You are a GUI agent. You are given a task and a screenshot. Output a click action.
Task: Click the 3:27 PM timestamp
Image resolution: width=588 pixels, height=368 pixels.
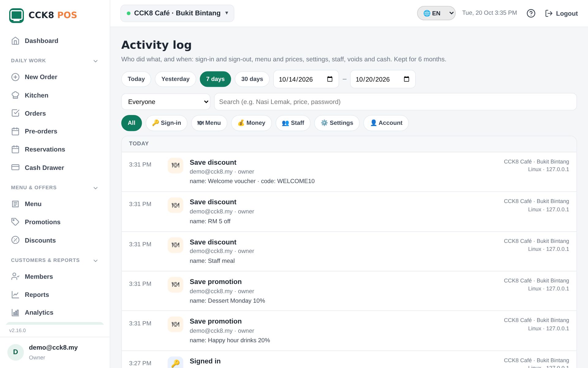pos(140,363)
